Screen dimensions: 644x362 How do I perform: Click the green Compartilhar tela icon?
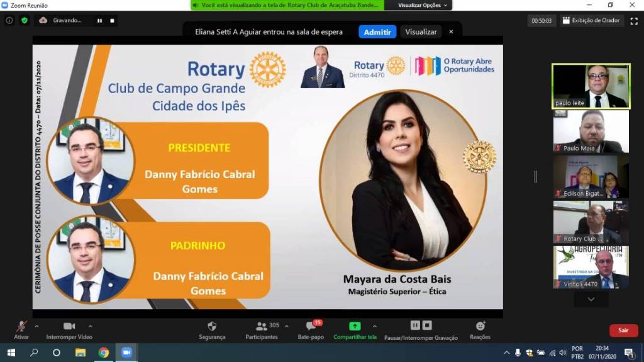[x=355, y=326]
